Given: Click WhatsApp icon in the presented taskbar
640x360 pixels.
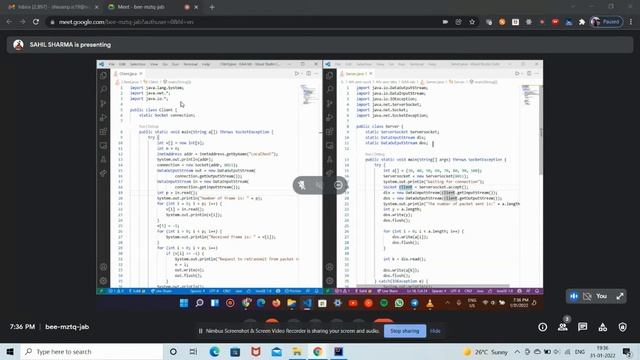Looking at the screenshot, I should click(x=399, y=303).
